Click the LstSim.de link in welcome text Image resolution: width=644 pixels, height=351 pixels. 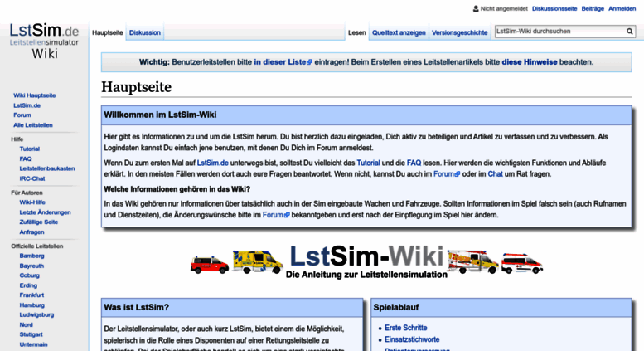(213, 163)
